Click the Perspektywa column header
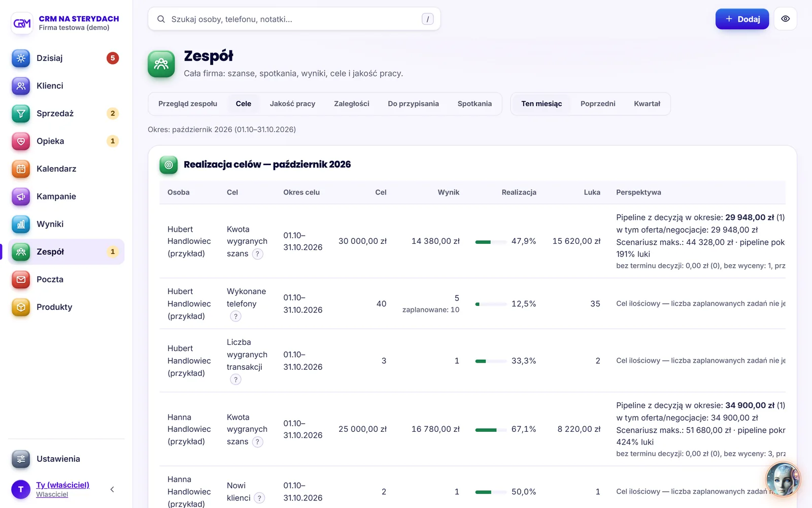812x508 pixels. click(x=638, y=193)
